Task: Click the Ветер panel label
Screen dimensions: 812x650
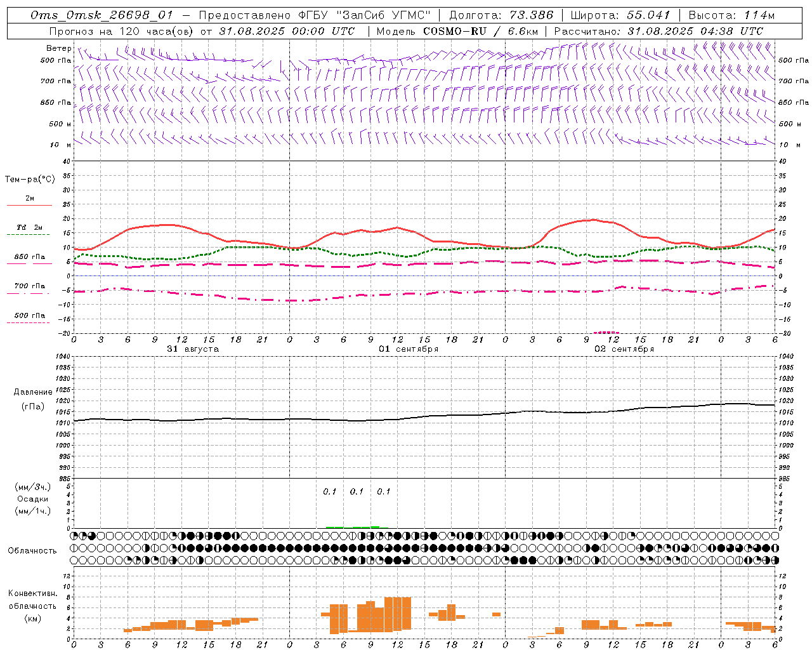Action: 58,48
